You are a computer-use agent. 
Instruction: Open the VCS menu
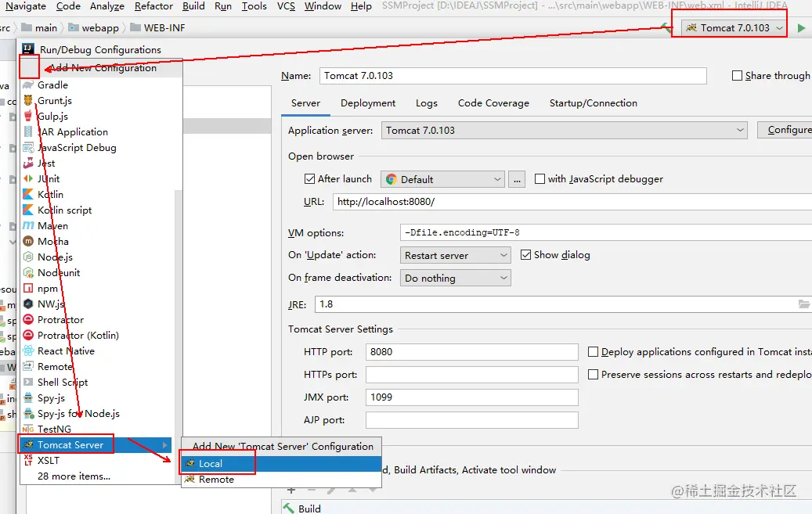click(286, 6)
